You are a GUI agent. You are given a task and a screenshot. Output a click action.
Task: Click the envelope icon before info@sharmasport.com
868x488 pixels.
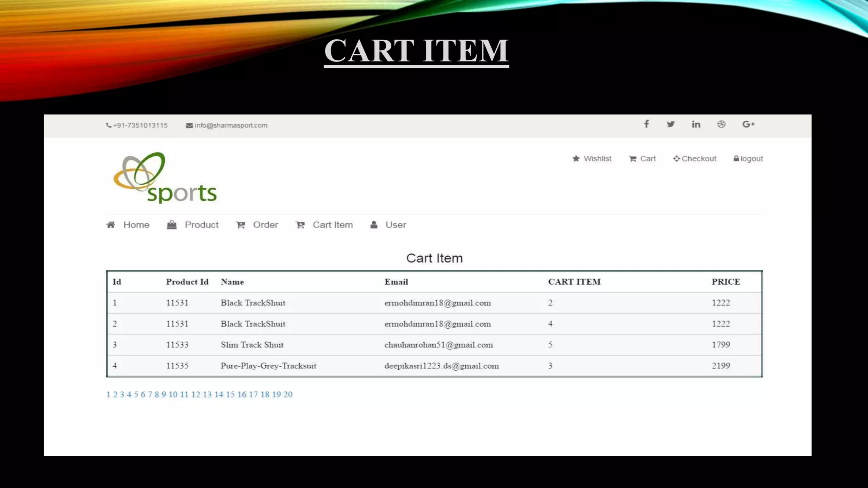click(189, 125)
